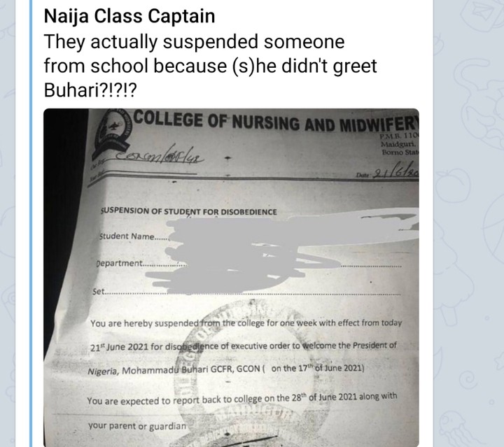504x447 pixels.
Task: Click the Student Name field label
Action: tap(130, 236)
